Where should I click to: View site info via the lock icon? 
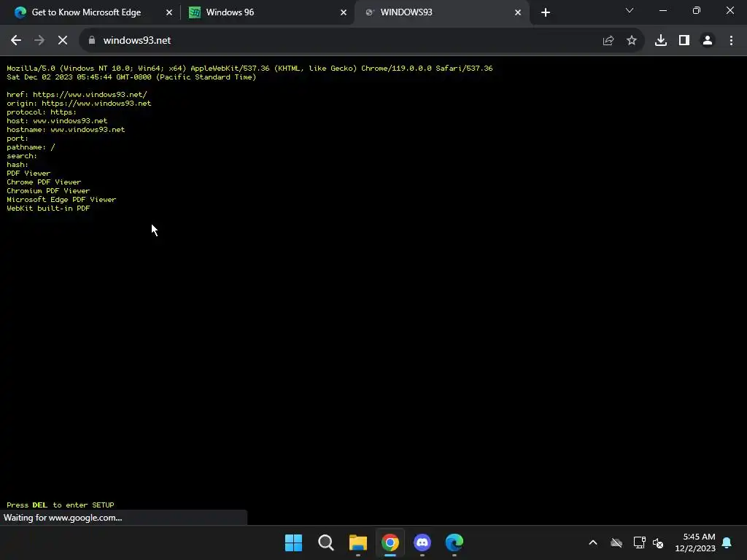click(92, 41)
